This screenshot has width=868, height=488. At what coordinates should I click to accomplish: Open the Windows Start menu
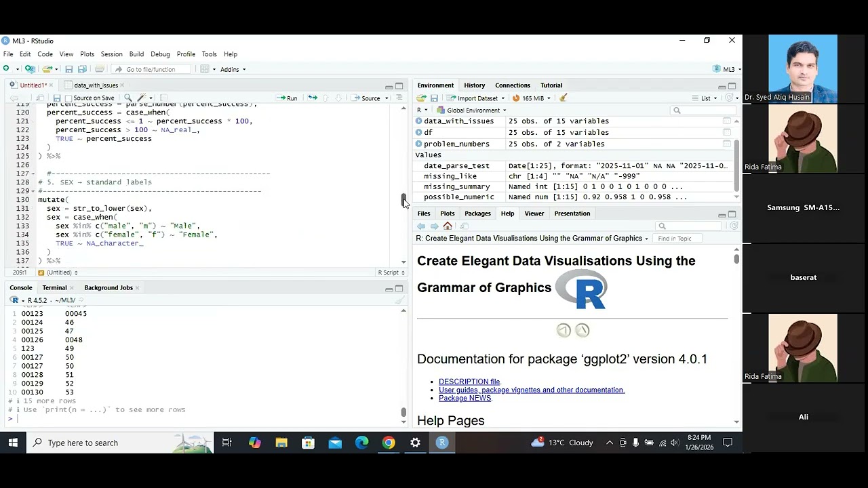click(x=13, y=443)
